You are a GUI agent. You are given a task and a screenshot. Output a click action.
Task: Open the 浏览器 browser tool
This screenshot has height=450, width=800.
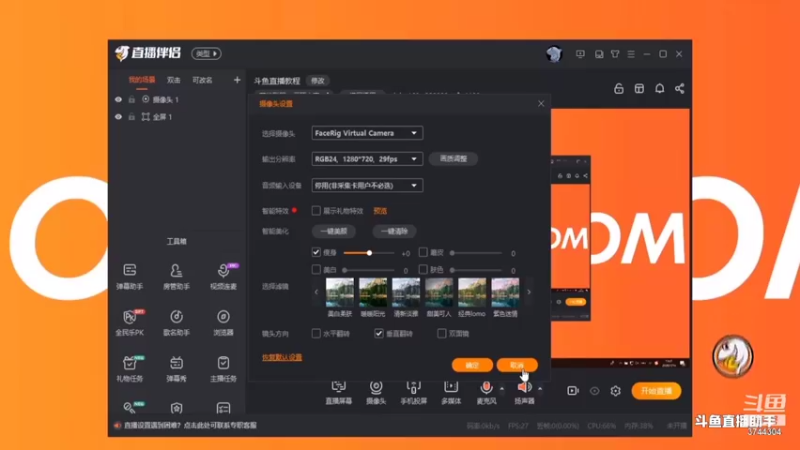point(223,322)
